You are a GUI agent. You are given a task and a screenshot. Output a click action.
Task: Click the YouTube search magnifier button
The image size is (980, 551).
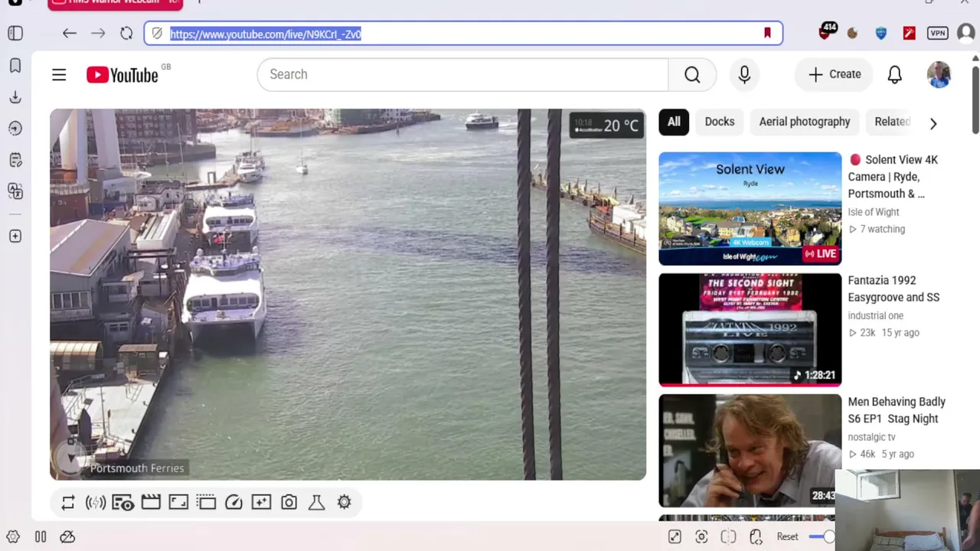tap(692, 74)
